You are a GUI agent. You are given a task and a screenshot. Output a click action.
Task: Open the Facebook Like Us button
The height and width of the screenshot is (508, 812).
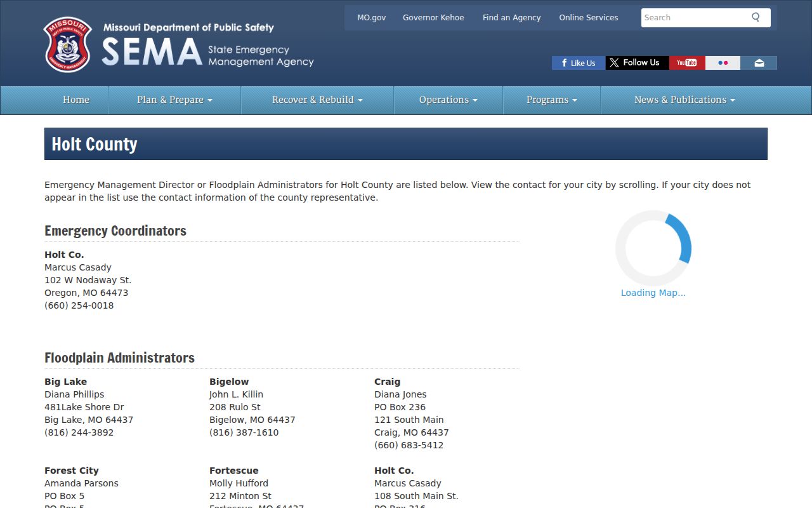(x=579, y=63)
